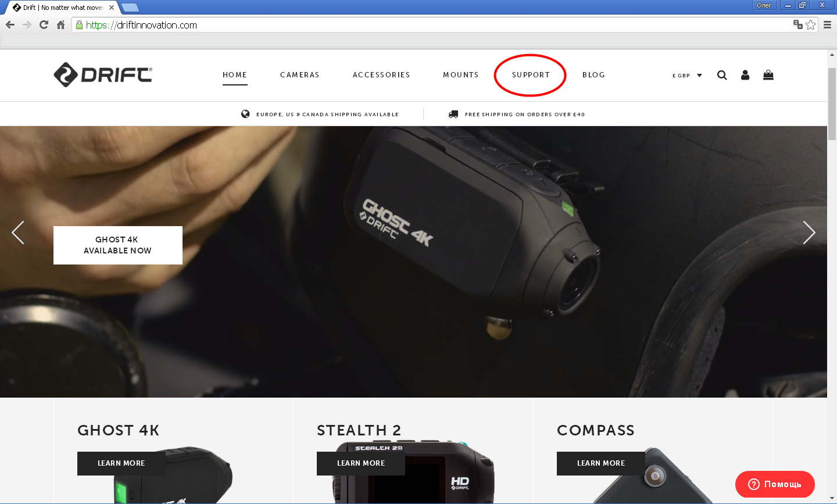The image size is (837, 504).
Task: Open site search via magnifier icon
Action: 722,75
